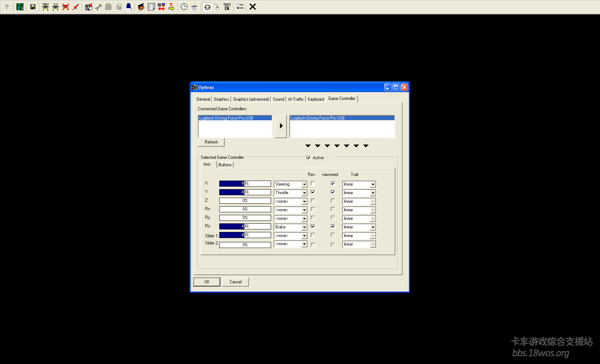Switch to the Keyboard tab

point(316,99)
